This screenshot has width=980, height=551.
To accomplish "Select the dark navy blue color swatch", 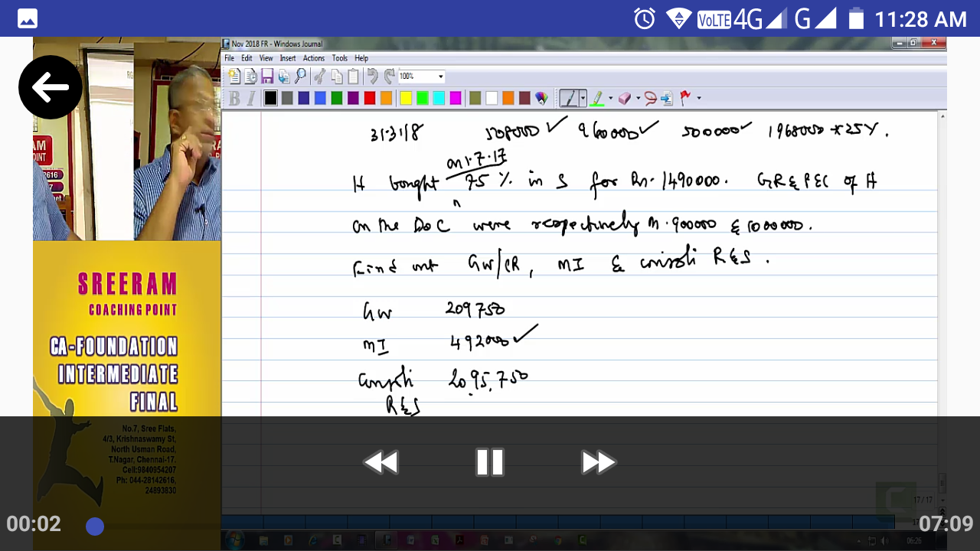I will 304,98.
